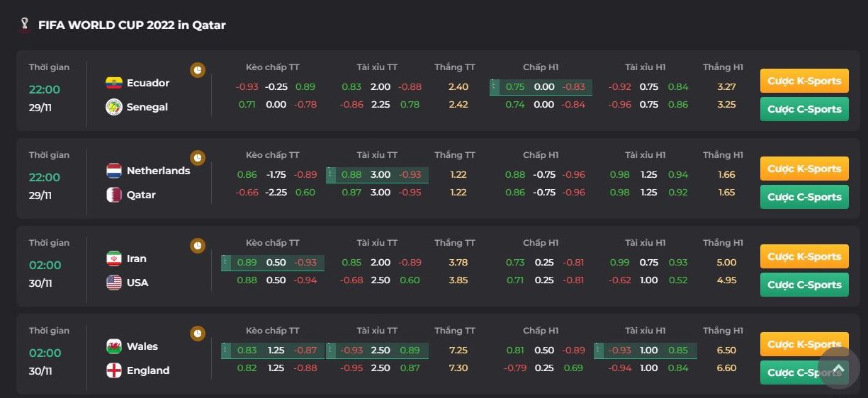Select Thắng H1 odds 5.00 for Iran
Screen dimensions: 868x398
point(726,263)
